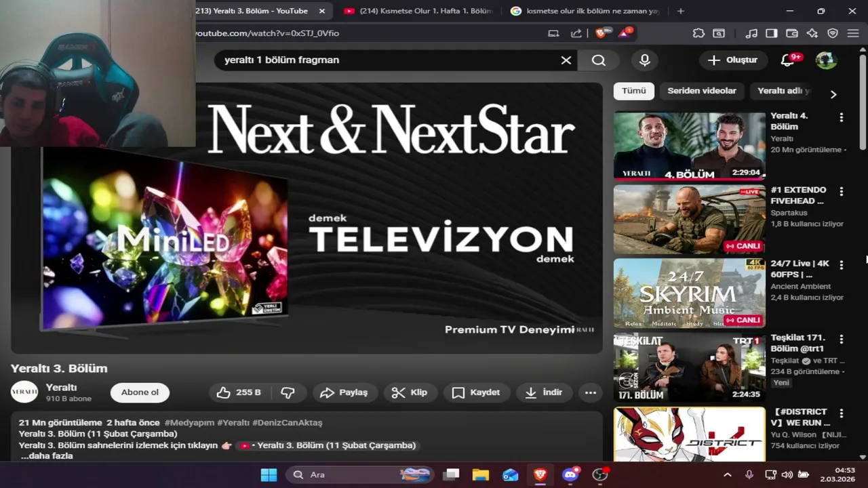Like the video with 255 B button

240,392
